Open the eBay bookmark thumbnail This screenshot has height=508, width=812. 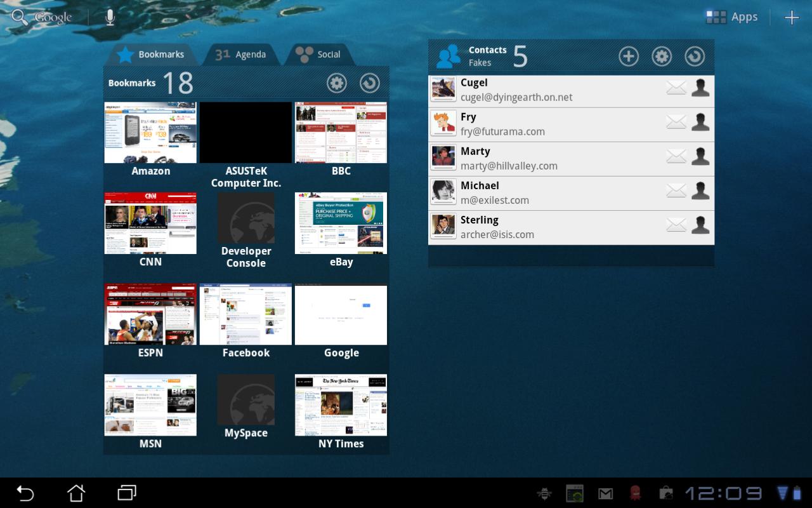[x=341, y=224]
